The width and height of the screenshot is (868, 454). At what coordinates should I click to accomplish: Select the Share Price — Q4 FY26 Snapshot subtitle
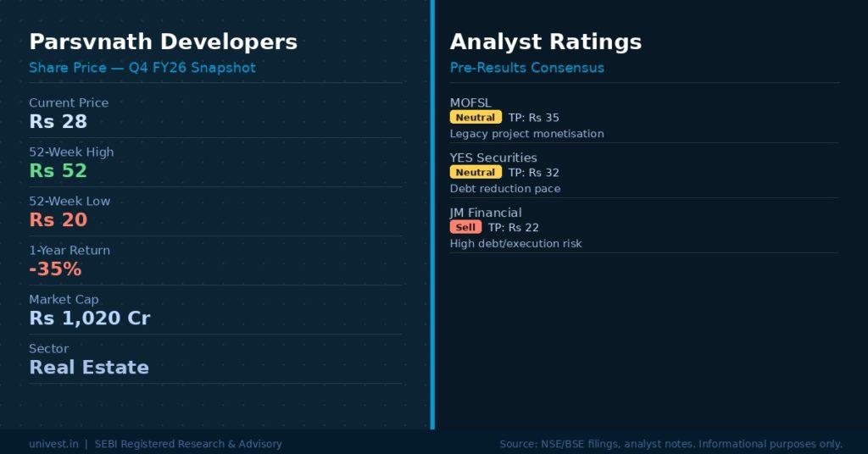point(142,68)
